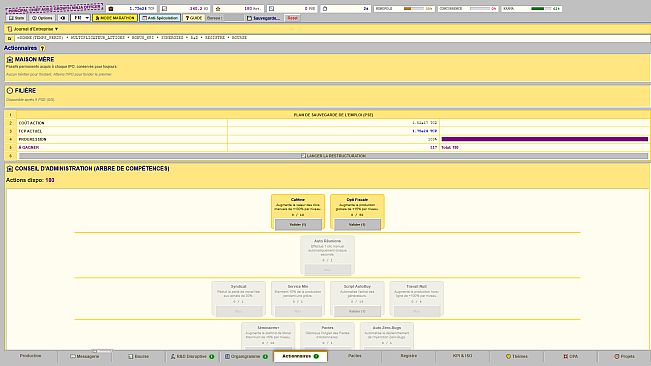Click the Actions dispo count text
651x366 pixels.
click(x=30, y=180)
